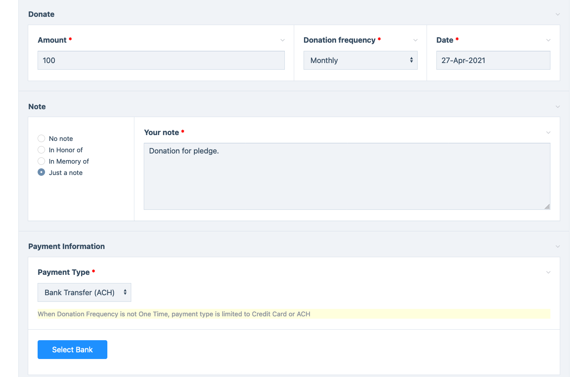Image resolution: width=588 pixels, height=377 pixels.
Task: Collapse the Donation frequency chevron
Action: point(415,40)
